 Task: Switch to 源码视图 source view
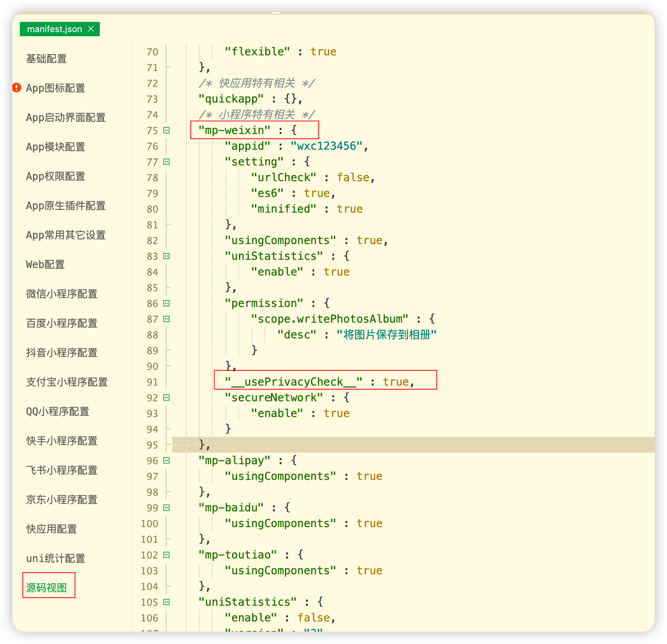coord(46,588)
